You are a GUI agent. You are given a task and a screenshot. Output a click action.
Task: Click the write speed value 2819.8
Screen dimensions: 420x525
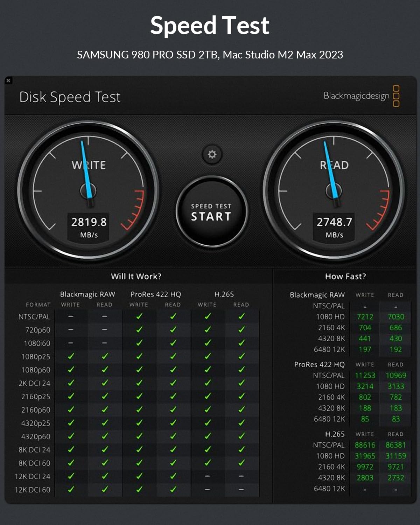click(x=89, y=222)
